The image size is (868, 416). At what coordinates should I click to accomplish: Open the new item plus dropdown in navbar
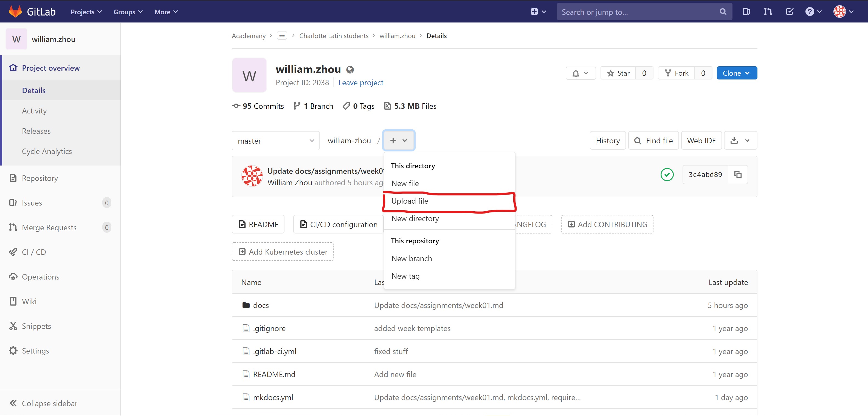tap(538, 12)
